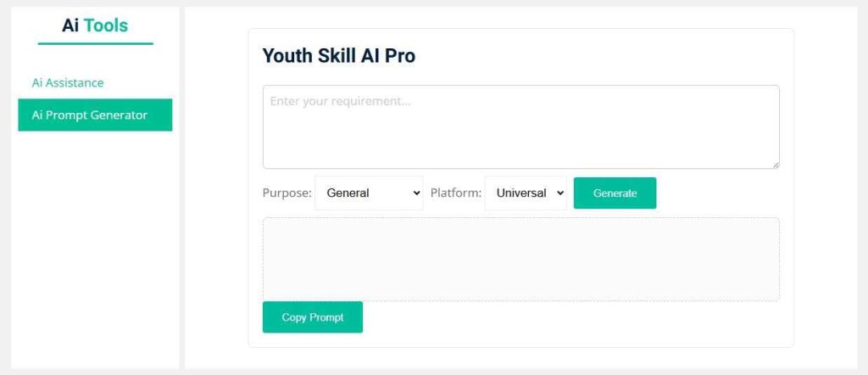Viewport: 868px width, 375px height.
Task: Click the Ai Tools sidebar heading
Action: point(95,25)
